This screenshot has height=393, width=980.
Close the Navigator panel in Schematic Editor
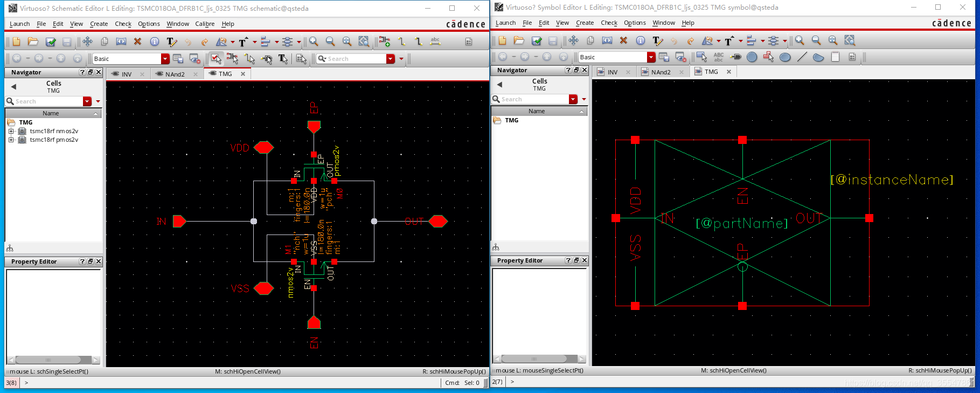(99, 72)
